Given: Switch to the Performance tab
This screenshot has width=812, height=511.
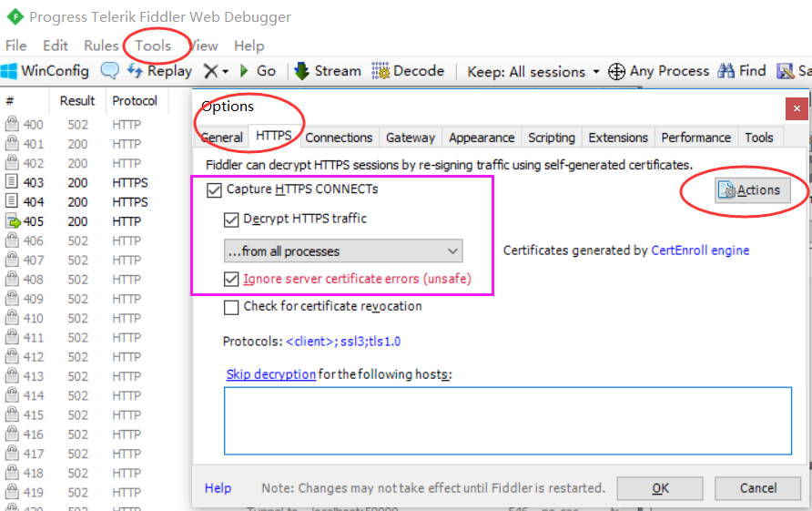Looking at the screenshot, I should [x=696, y=138].
